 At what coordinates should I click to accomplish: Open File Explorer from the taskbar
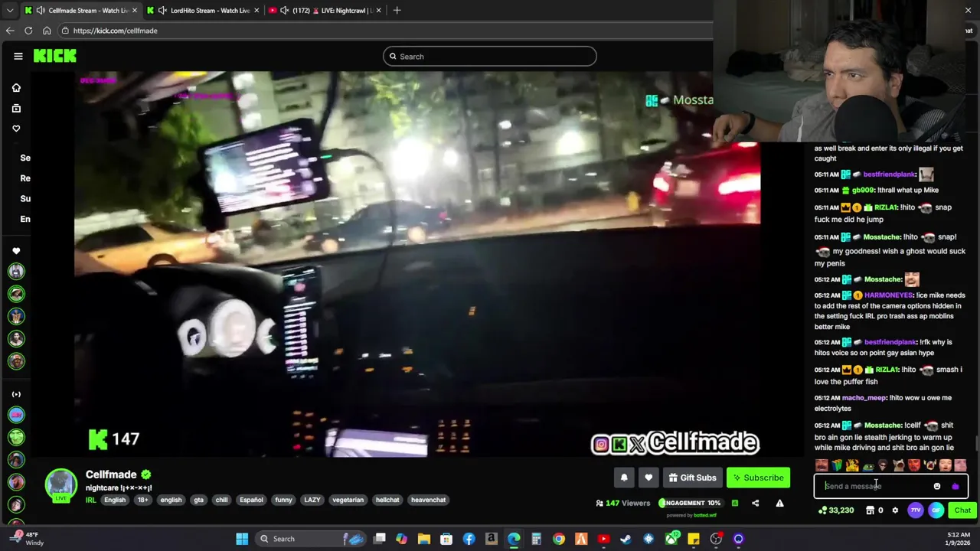(424, 539)
